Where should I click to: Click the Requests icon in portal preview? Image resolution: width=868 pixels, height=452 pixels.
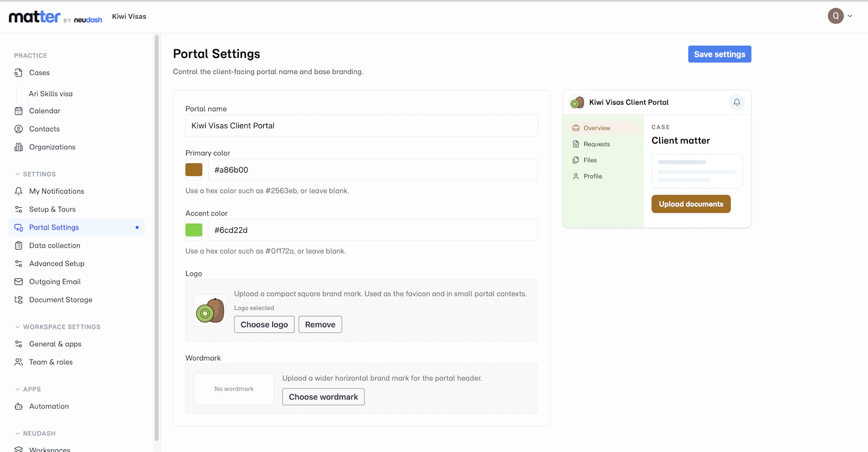coord(576,144)
